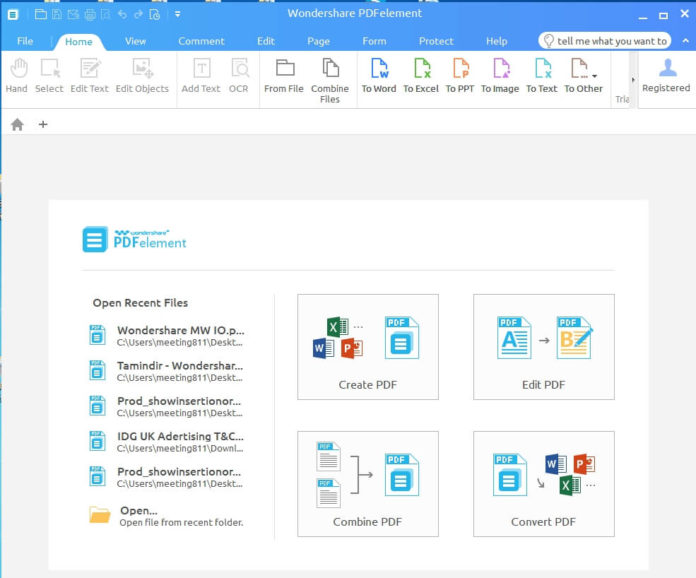The height and width of the screenshot is (578, 696).
Task: Click the Edit PDF tile
Action: coord(544,347)
